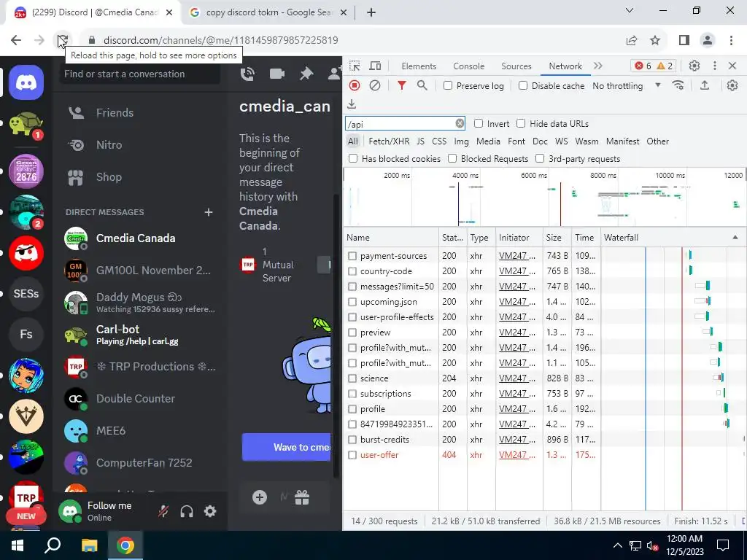Open Chrome tab search chevron
This screenshot has height=560, width=747.
point(630,10)
